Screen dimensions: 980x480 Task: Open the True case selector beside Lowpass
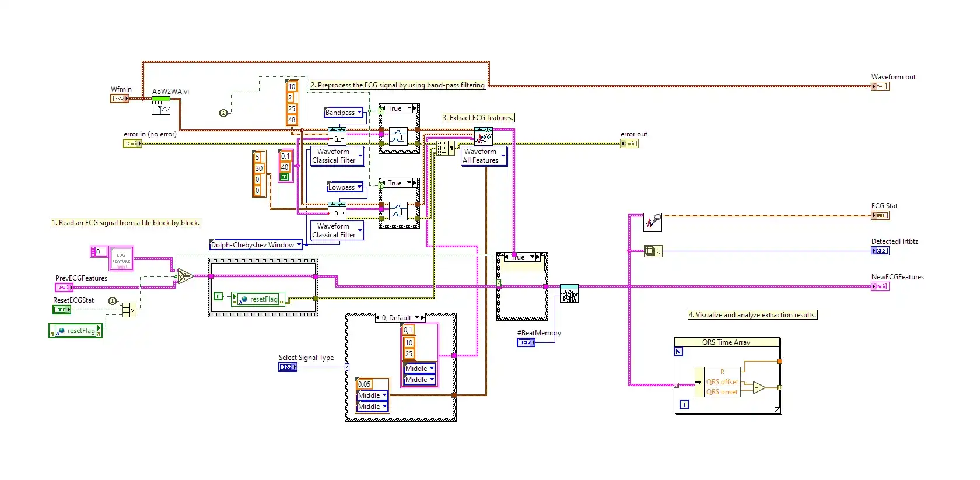tap(399, 183)
